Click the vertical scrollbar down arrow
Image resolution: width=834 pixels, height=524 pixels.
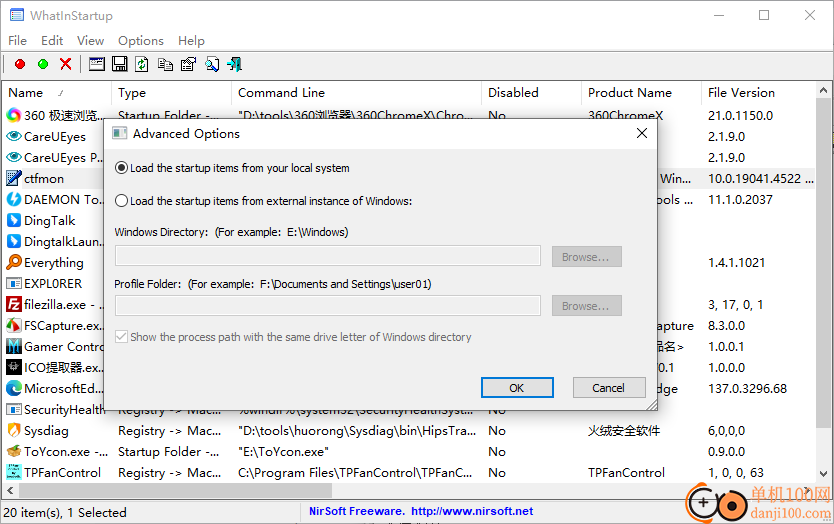tap(823, 473)
